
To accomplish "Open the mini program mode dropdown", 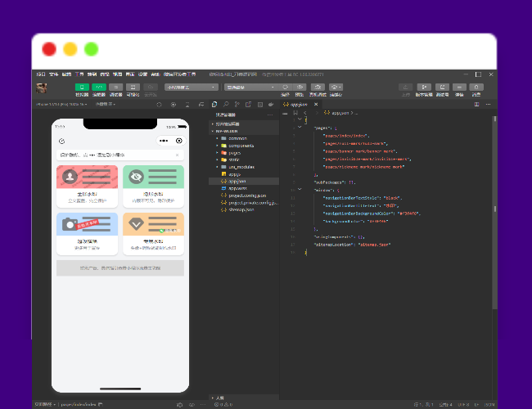I will 192,87.
